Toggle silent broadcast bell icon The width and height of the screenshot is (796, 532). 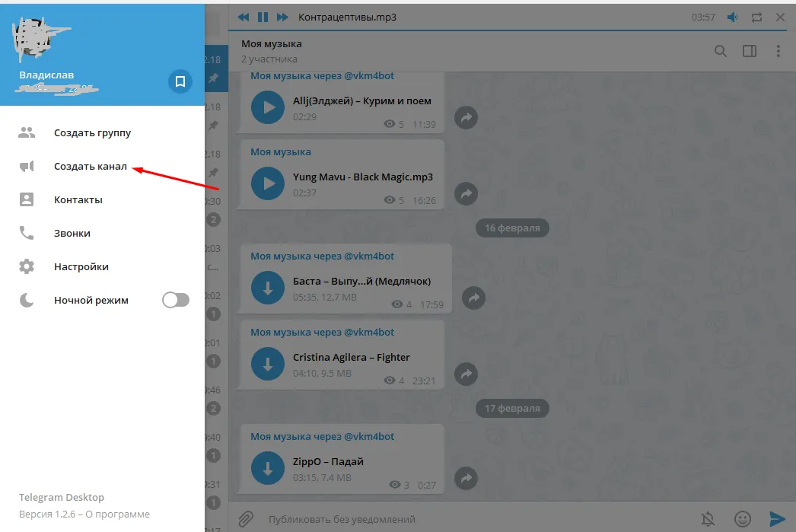tap(708, 519)
